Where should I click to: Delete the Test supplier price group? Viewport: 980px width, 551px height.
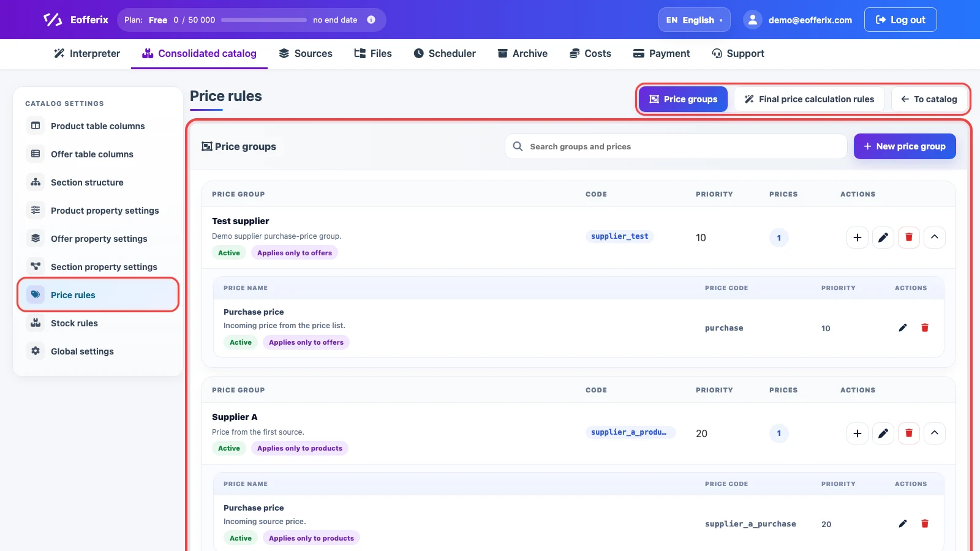[909, 238]
